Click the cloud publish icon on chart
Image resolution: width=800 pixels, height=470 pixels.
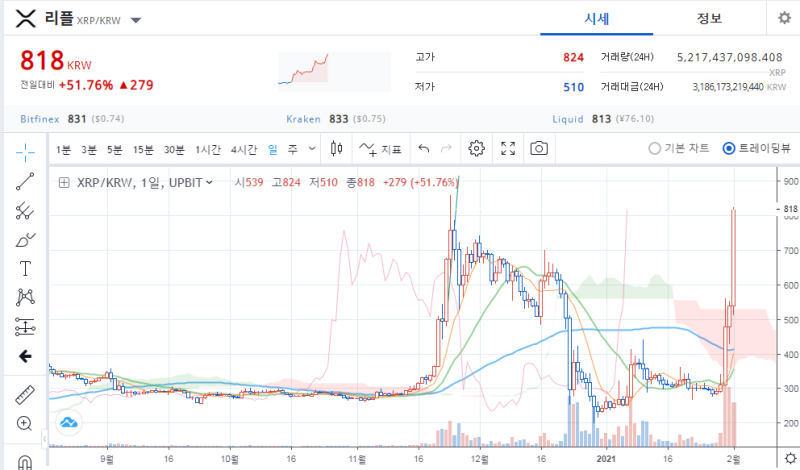tap(69, 423)
